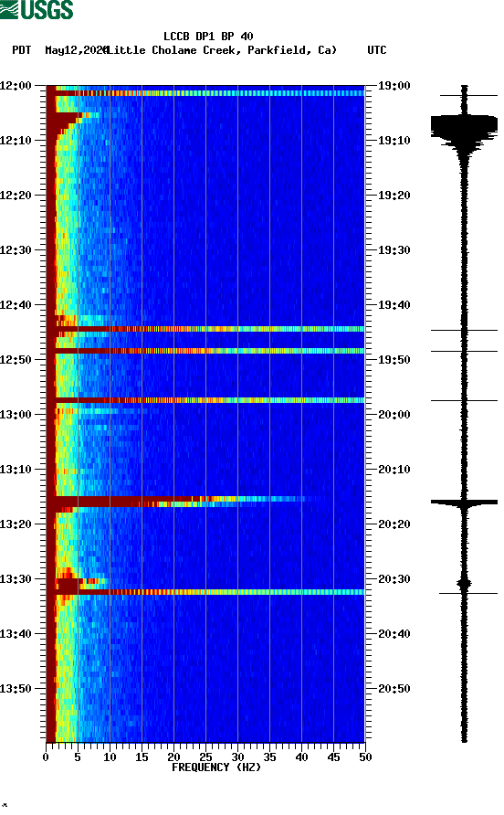The width and height of the screenshot is (504, 815).
Task: Click the 0 Hz frequency tick label
Action: (46, 757)
